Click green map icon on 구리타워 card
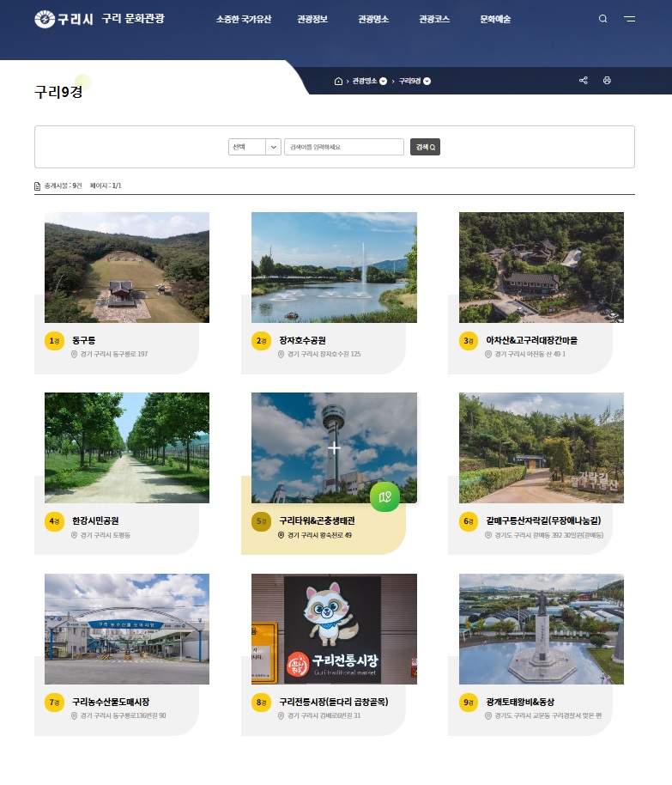 pyautogui.click(x=385, y=496)
